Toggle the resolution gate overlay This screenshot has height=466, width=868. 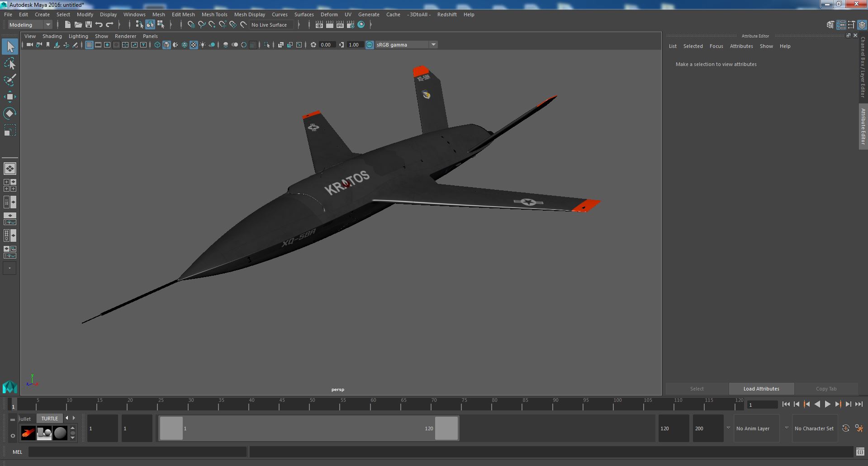[107, 45]
